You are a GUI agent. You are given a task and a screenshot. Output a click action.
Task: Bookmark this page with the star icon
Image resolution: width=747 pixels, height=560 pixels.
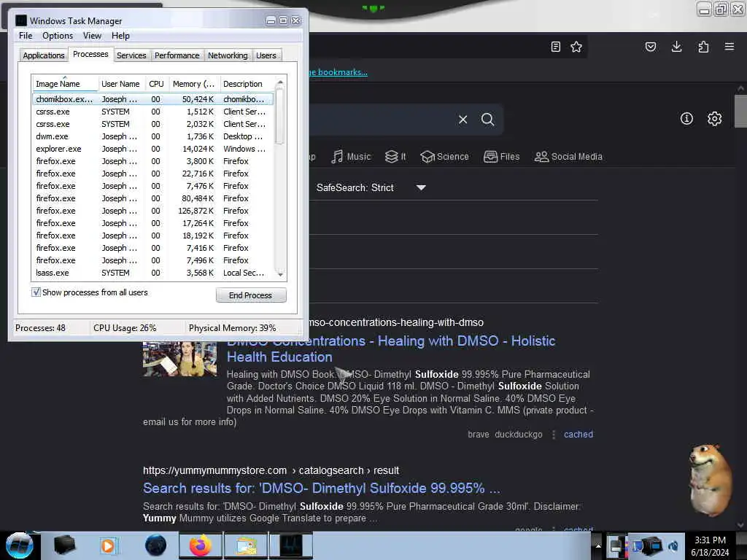(576, 47)
